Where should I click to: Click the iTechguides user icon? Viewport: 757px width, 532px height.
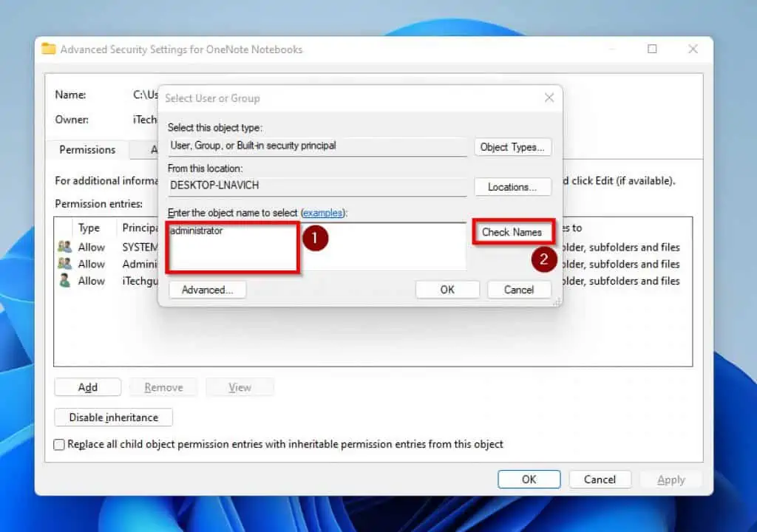pos(64,281)
